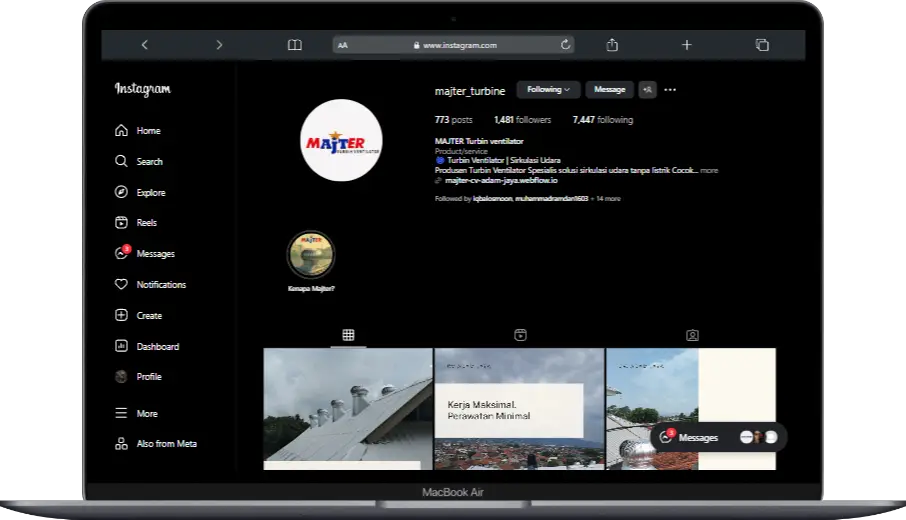Click the Message button on profile

point(610,90)
